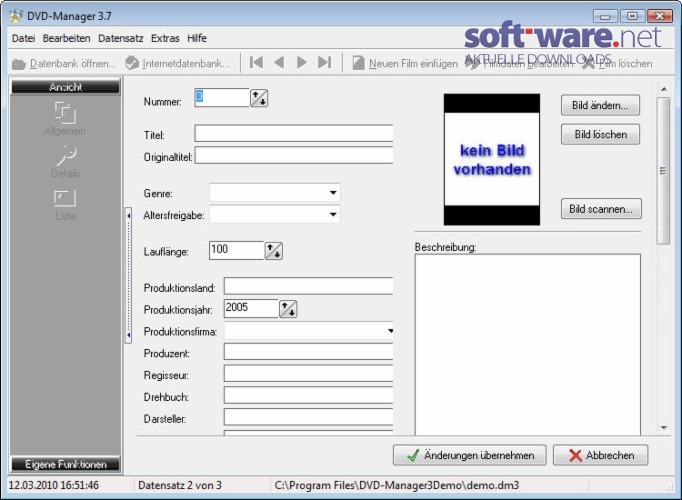Click the Bild löschen button
Screen dimensions: 682x500
point(600,134)
